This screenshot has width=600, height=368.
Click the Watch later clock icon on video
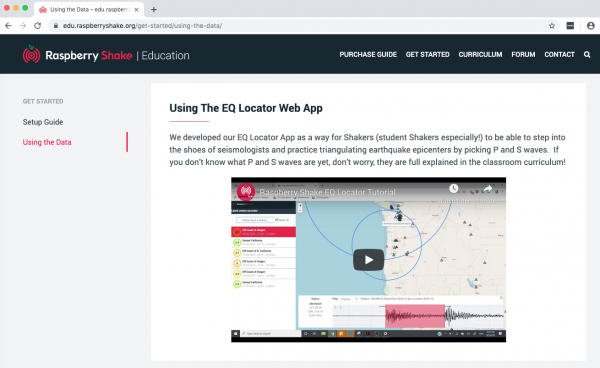tap(453, 188)
